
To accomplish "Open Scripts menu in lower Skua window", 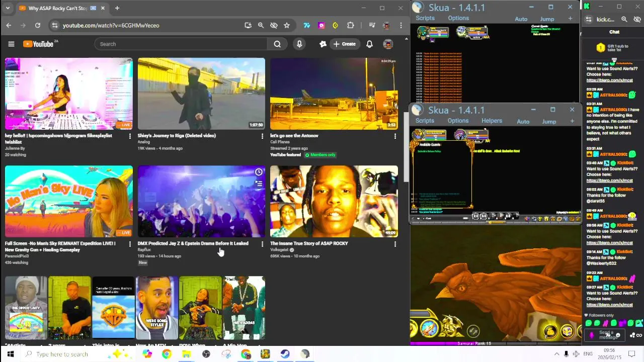I will click(x=425, y=121).
